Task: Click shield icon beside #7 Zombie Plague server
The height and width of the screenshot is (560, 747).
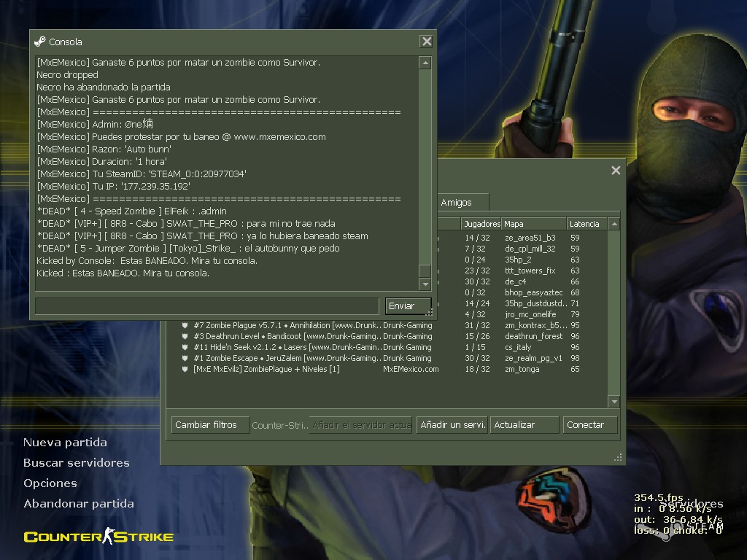Action: (x=185, y=325)
